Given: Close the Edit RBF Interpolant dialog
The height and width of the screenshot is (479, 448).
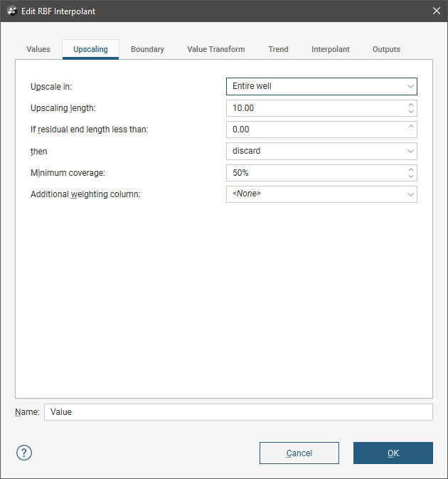Looking at the screenshot, I should pyautogui.click(x=436, y=11).
